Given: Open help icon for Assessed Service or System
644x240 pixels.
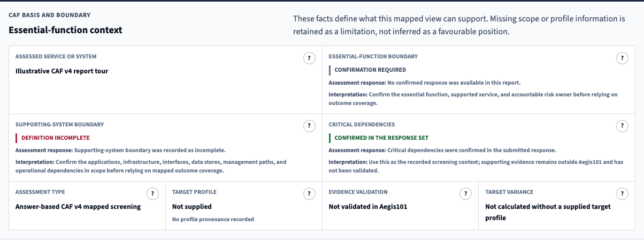Looking at the screenshot, I should (309, 58).
